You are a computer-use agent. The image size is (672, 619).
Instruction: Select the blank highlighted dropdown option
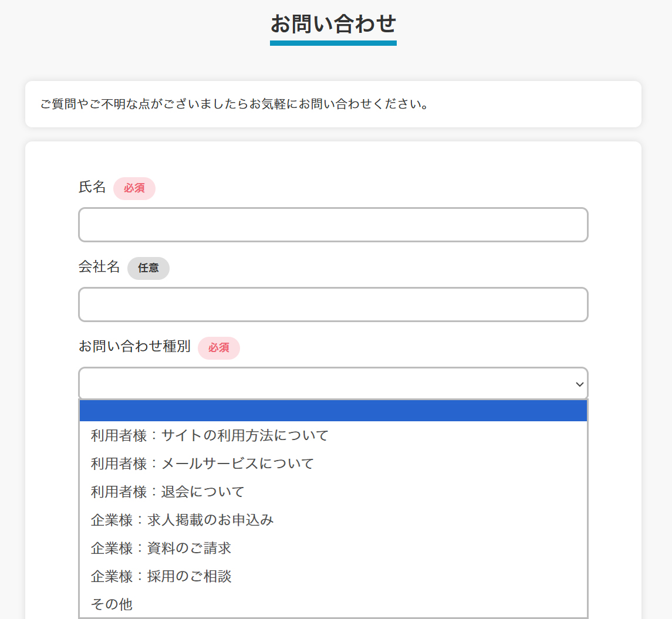click(x=333, y=411)
